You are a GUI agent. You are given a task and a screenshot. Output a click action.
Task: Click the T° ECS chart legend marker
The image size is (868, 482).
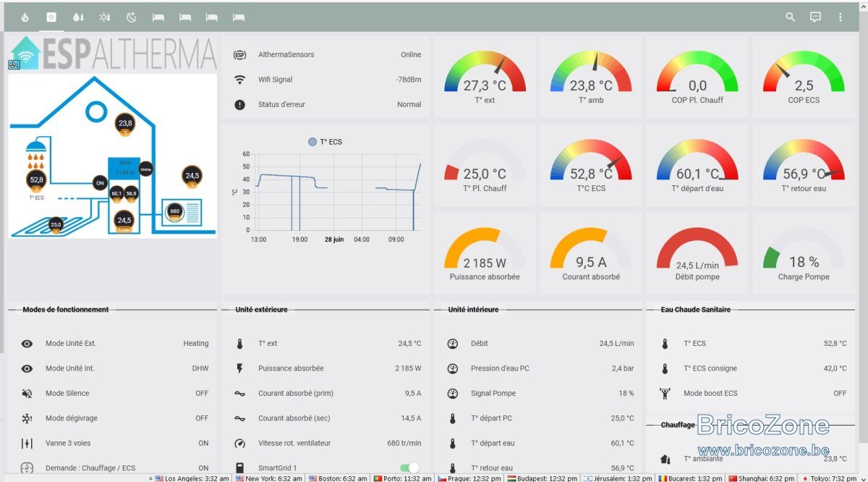pyautogui.click(x=312, y=142)
